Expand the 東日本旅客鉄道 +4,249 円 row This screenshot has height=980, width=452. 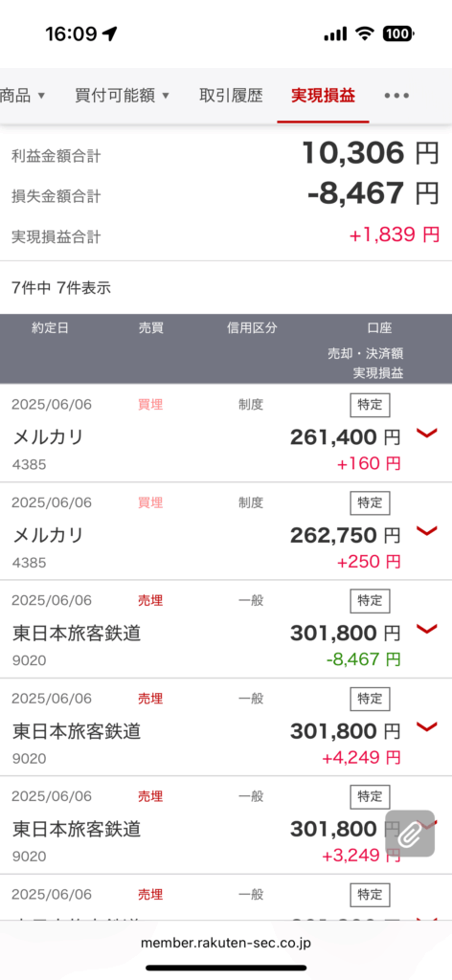(x=426, y=726)
